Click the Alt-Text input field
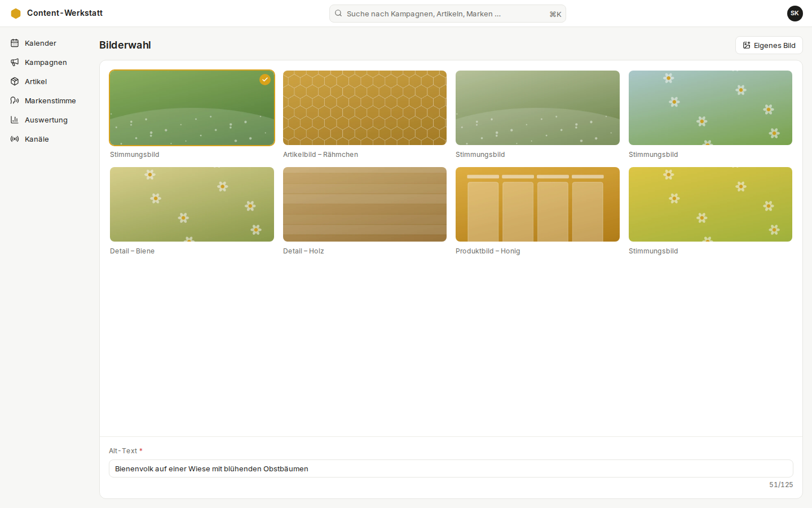 (451, 468)
